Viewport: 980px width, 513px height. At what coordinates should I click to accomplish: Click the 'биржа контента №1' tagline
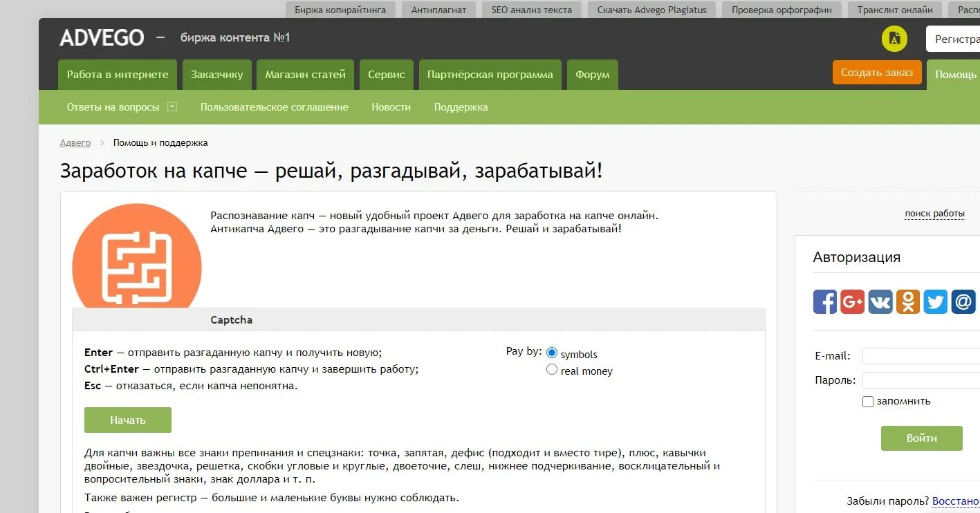pyautogui.click(x=235, y=37)
